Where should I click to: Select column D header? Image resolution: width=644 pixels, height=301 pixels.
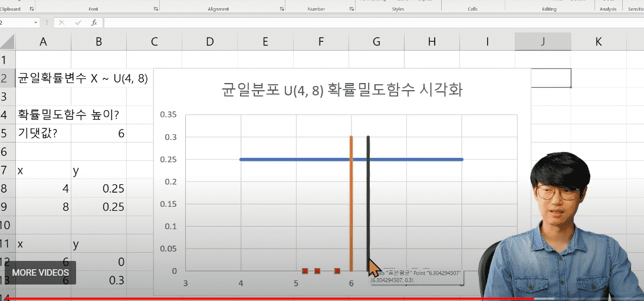[210, 41]
